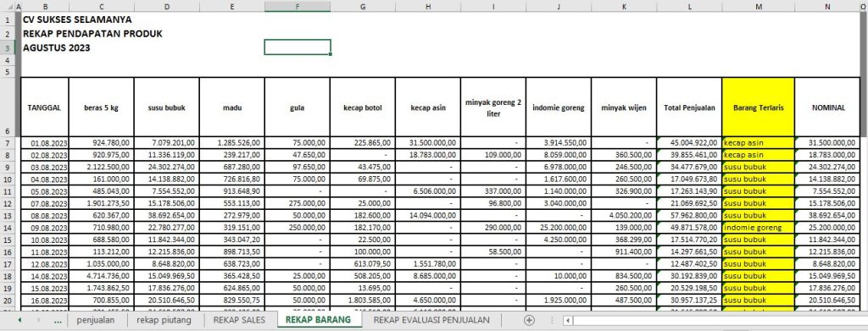Screen dimensions: 868x331
Task: Click the horizontal scrollbar left arrow
Action: (567, 321)
